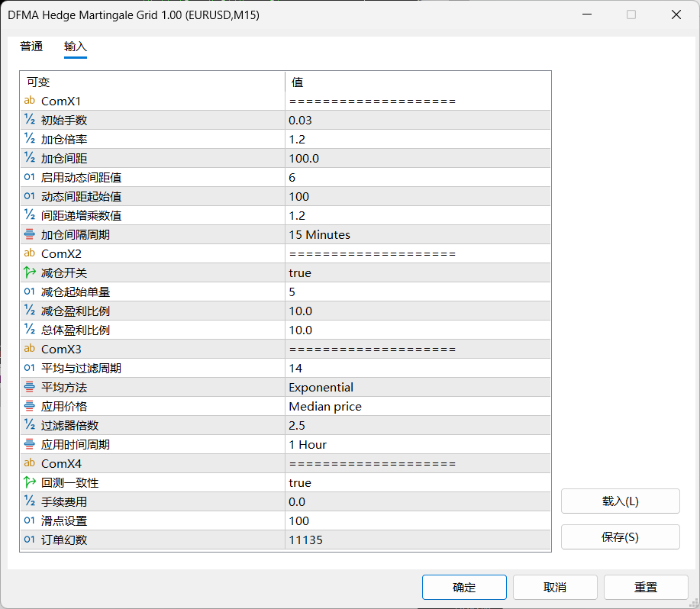The height and width of the screenshot is (609, 700).
Task: Toggle the 减仓开关 true value
Action: (418, 272)
